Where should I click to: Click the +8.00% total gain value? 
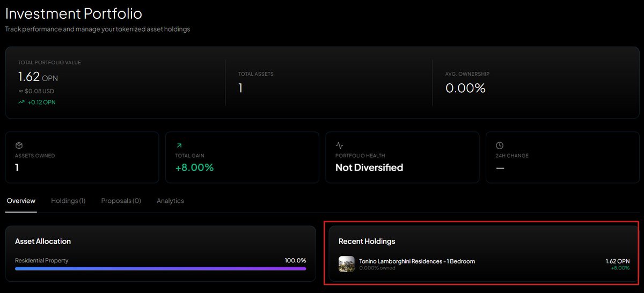pos(194,167)
